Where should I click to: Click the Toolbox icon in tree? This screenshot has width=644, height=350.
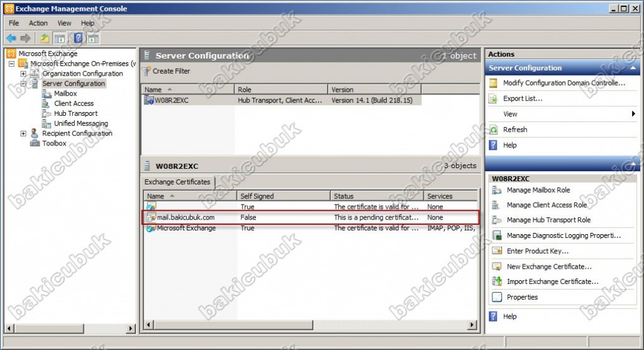(35, 143)
